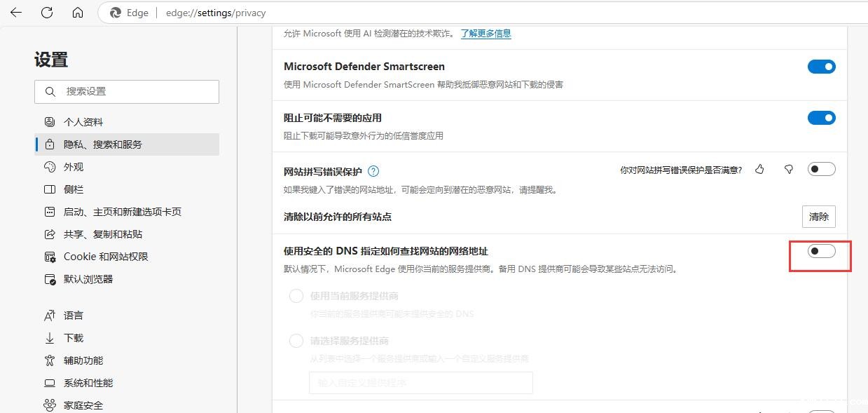The width and height of the screenshot is (868, 413).
Task: Click the help icon beside 网站拼写错误保护
Action: pos(373,171)
